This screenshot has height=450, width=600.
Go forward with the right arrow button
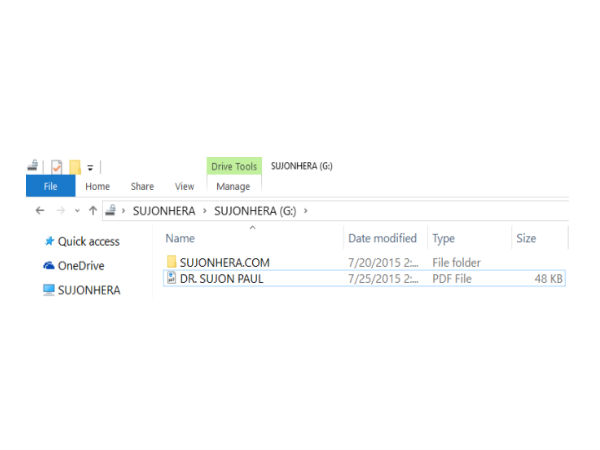(x=60, y=211)
